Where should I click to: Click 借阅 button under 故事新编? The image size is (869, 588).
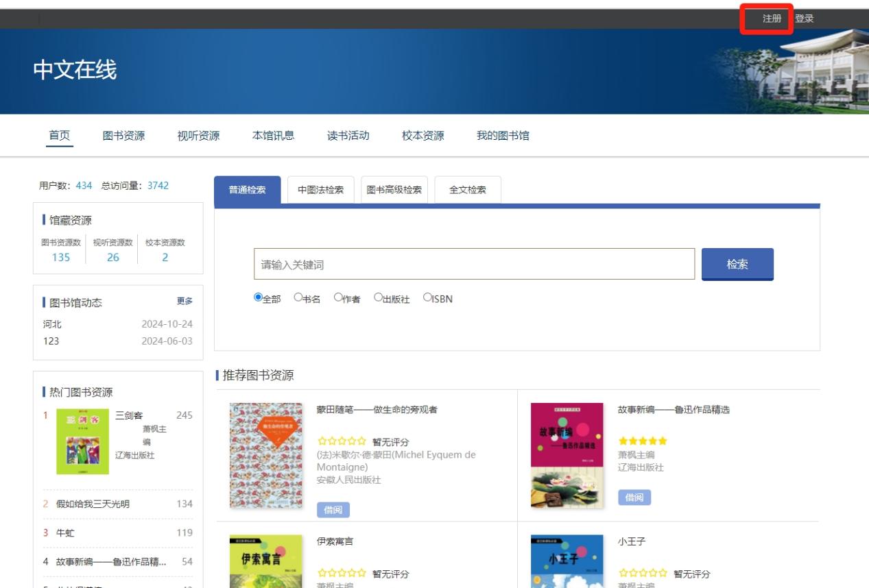click(634, 498)
